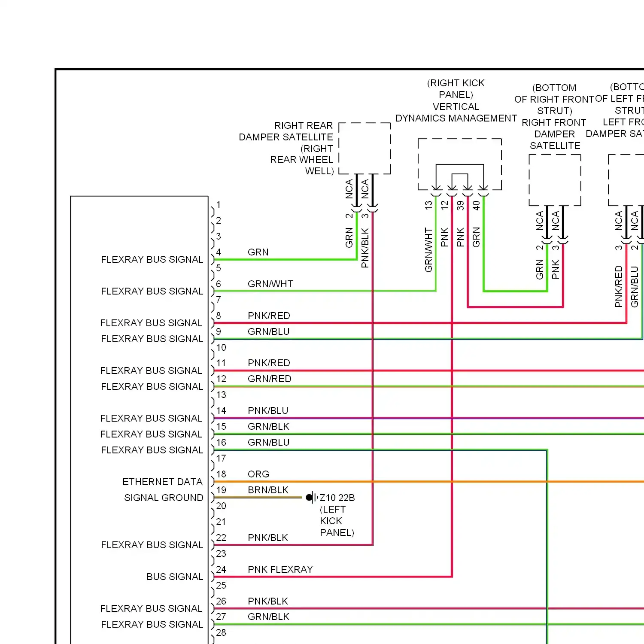Click the '(BOTTOM OF RIGHT FRONT STRUT)' text

tap(554, 99)
